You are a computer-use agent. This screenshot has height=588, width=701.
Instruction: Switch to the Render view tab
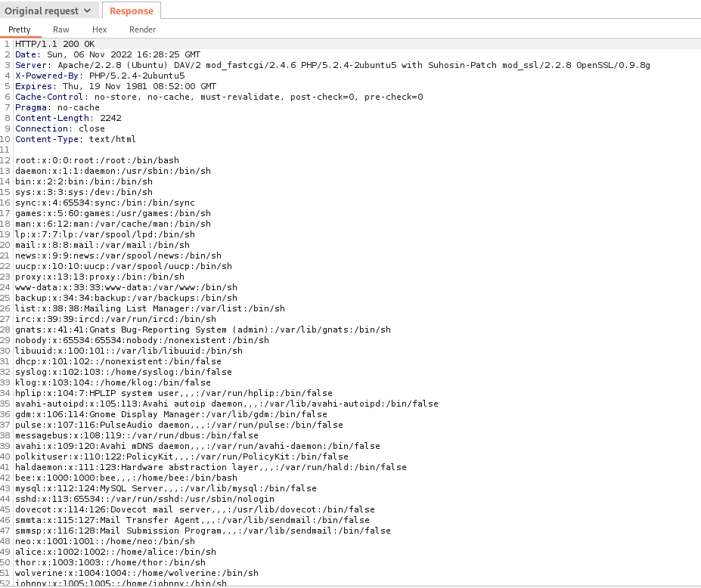point(142,29)
